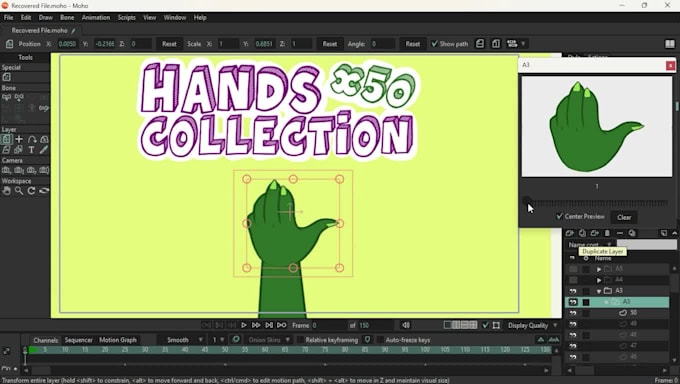This screenshot has height=384, width=680.
Task: Jump to end of animation
Action: [x=282, y=325]
